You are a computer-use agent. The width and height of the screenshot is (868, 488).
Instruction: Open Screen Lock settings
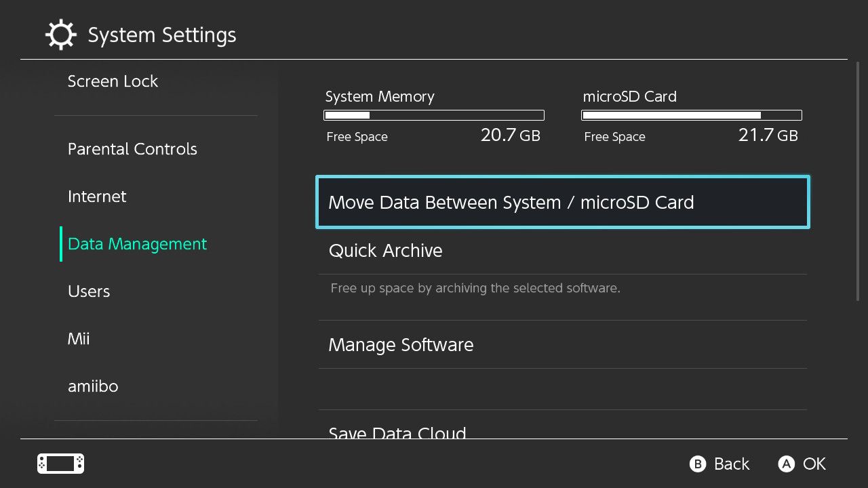(113, 81)
